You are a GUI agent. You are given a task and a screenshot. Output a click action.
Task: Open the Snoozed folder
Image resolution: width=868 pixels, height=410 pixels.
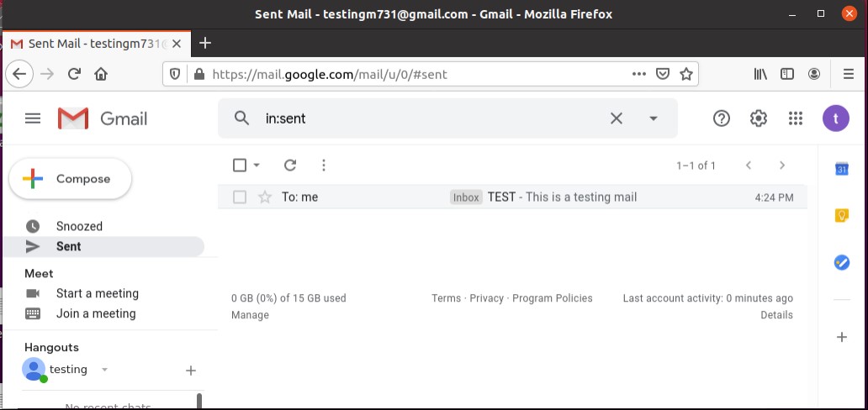[x=79, y=226]
